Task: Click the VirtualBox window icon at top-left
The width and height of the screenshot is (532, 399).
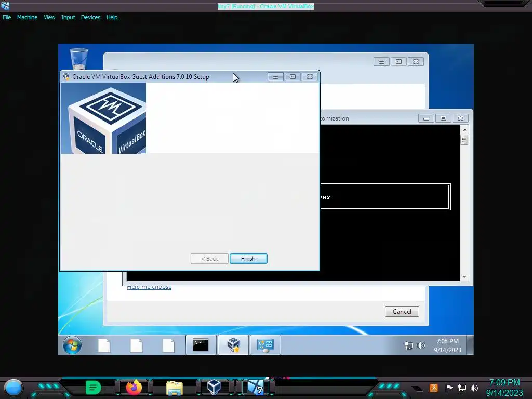Action: (5, 6)
